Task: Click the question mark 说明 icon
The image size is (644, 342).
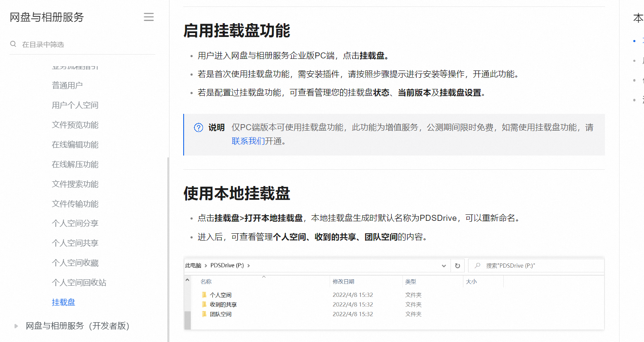Action: tap(199, 128)
